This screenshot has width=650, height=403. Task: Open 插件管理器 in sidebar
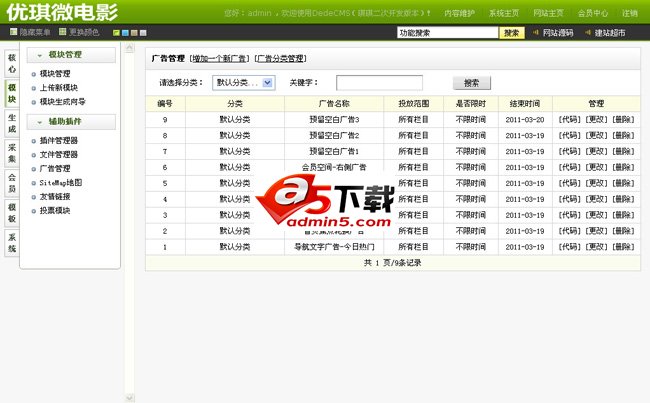(x=58, y=141)
